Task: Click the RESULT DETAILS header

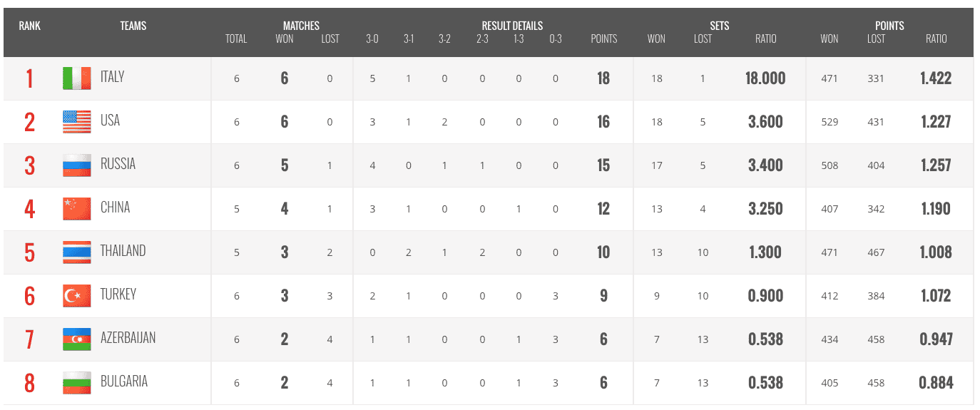Action: coord(512,26)
